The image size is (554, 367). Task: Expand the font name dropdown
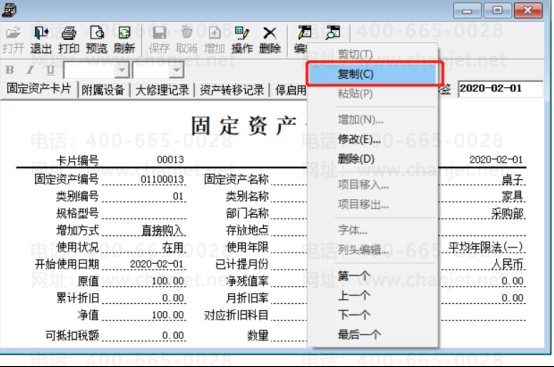[x=122, y=70]
